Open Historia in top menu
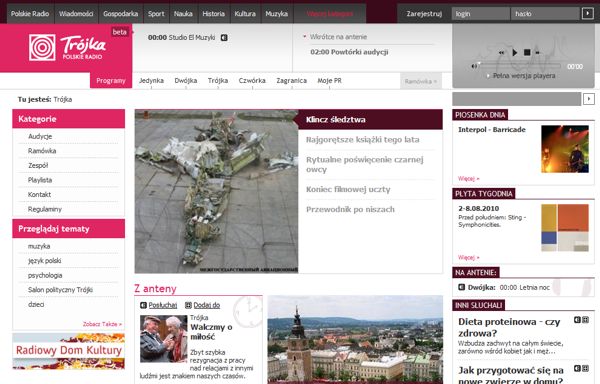The height and width of the screenshot is (384, 600). coord(214,14)
